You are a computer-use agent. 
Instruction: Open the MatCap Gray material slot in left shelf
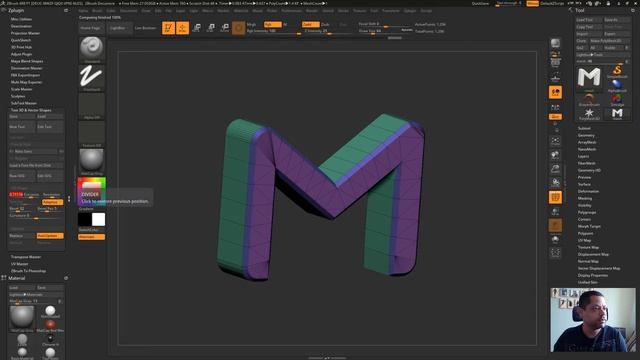(91, 162)
